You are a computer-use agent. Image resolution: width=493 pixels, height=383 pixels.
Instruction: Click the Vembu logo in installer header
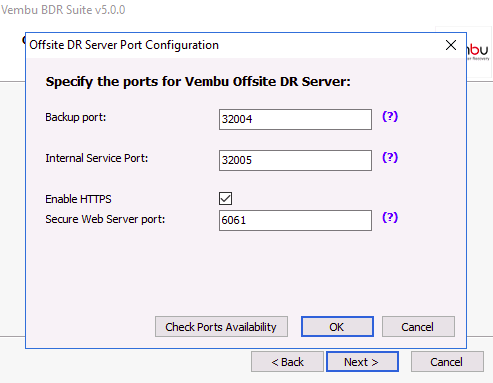[x=479, y=52]
